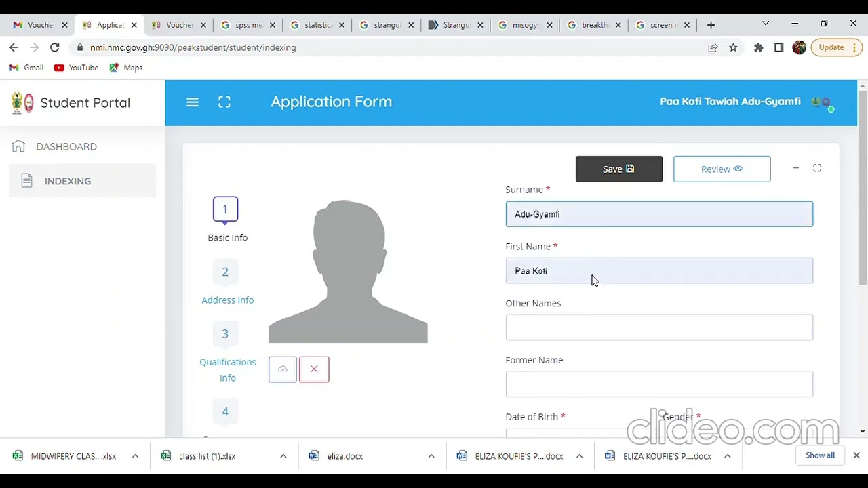Click the Save button
Image resolution: width=868 pixels, height=488 pixels.
619,169
